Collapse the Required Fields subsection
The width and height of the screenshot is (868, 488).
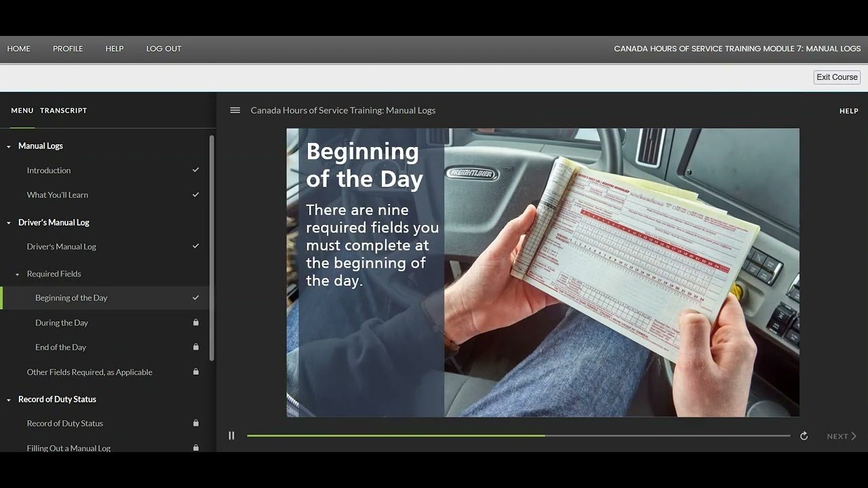coord(18,274)
